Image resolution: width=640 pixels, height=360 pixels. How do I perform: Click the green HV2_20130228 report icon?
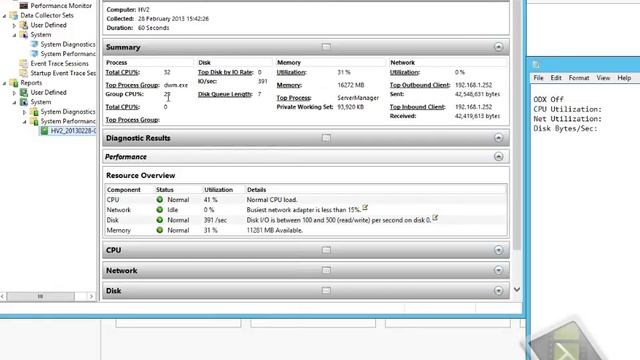[x=44, y=131]
